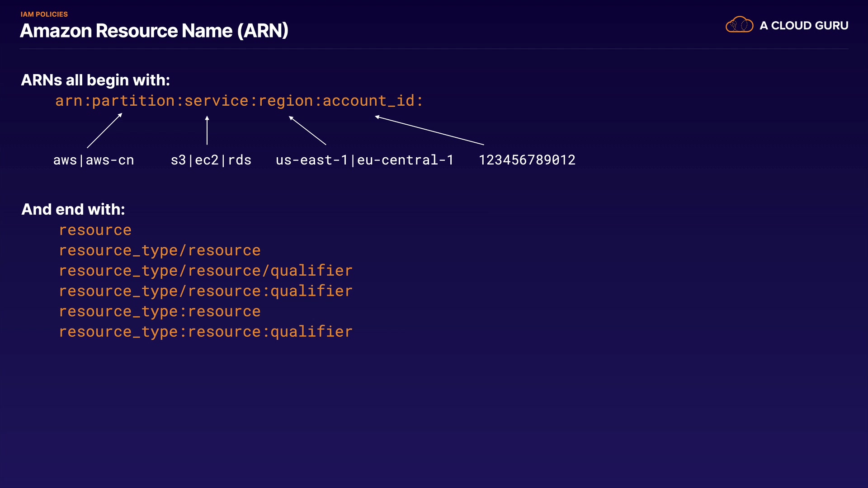Click the "And end with:" heading
The height and width of the screenshot is (488, 868).
73,209
